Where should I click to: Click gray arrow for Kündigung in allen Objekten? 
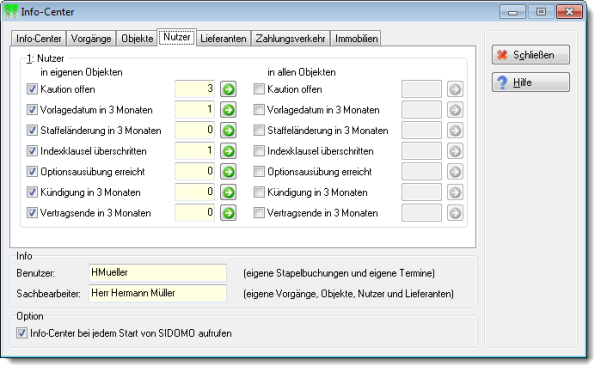(455, 192)
